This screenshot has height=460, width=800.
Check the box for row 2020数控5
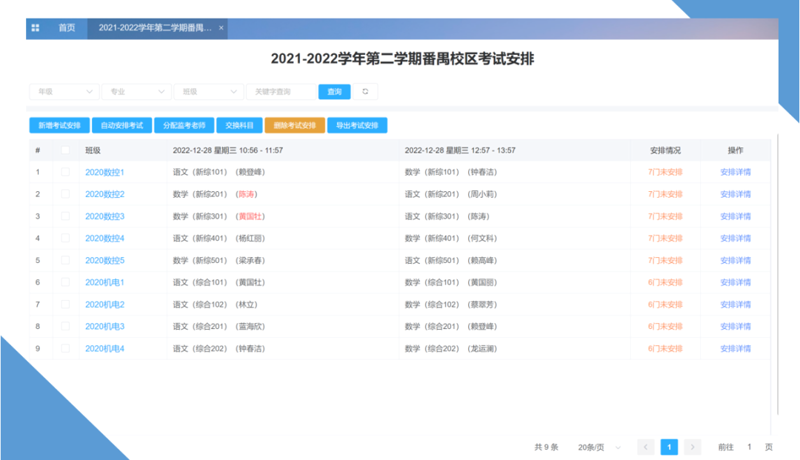[65, 260]
